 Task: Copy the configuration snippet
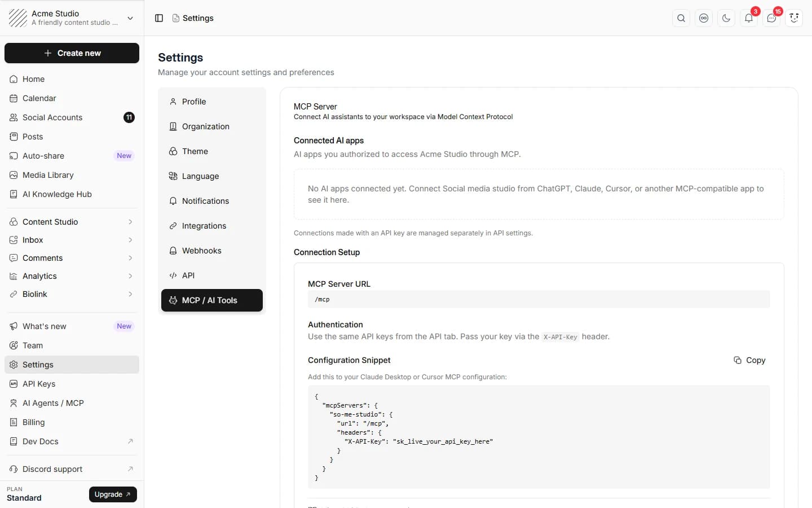coord(749,360)
